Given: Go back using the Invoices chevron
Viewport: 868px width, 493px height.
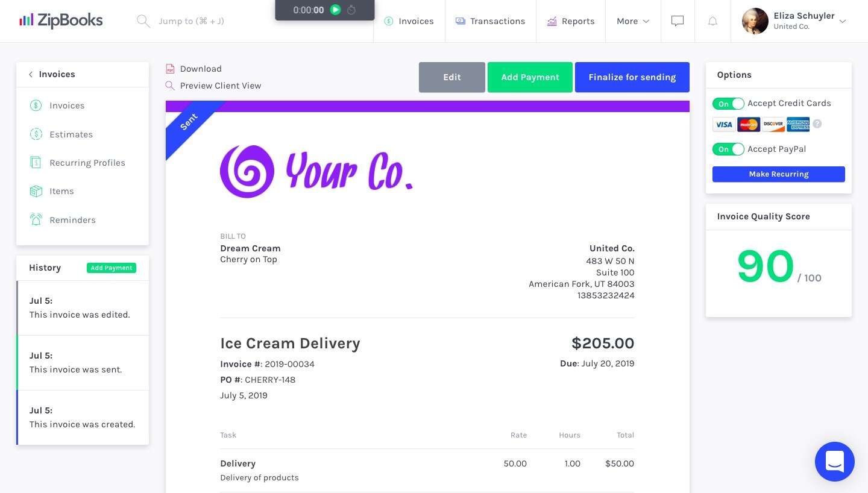Looking at the screenshot, I should tap(31, 75).
